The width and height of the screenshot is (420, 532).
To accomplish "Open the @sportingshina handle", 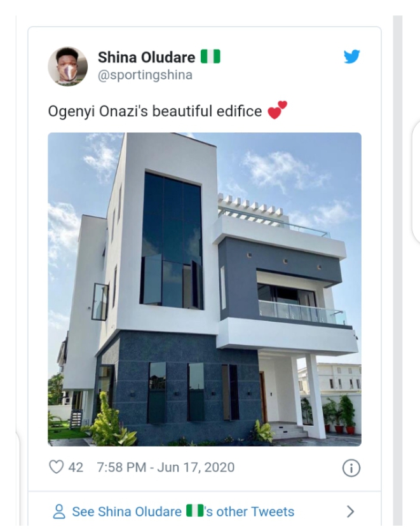I will pos(146,74).
